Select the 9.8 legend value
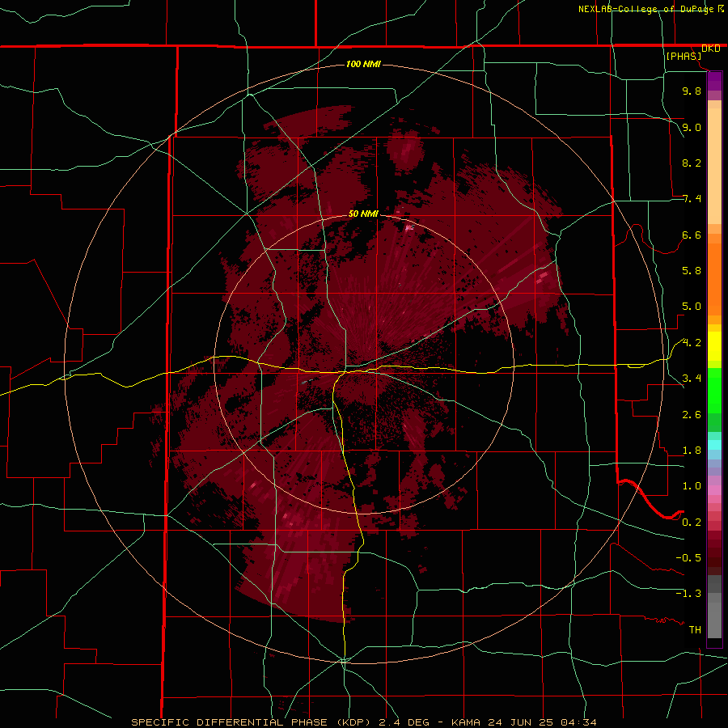This screenshot has width=728, height=728. 692,91
